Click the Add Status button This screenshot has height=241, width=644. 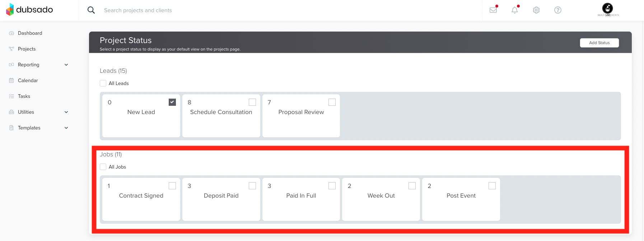point(599,43)
